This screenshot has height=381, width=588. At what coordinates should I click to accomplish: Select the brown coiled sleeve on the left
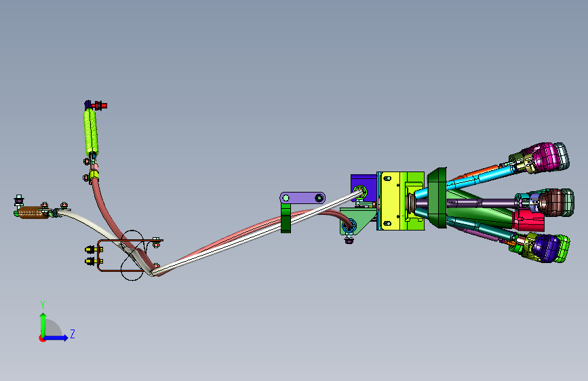[33, 213]
